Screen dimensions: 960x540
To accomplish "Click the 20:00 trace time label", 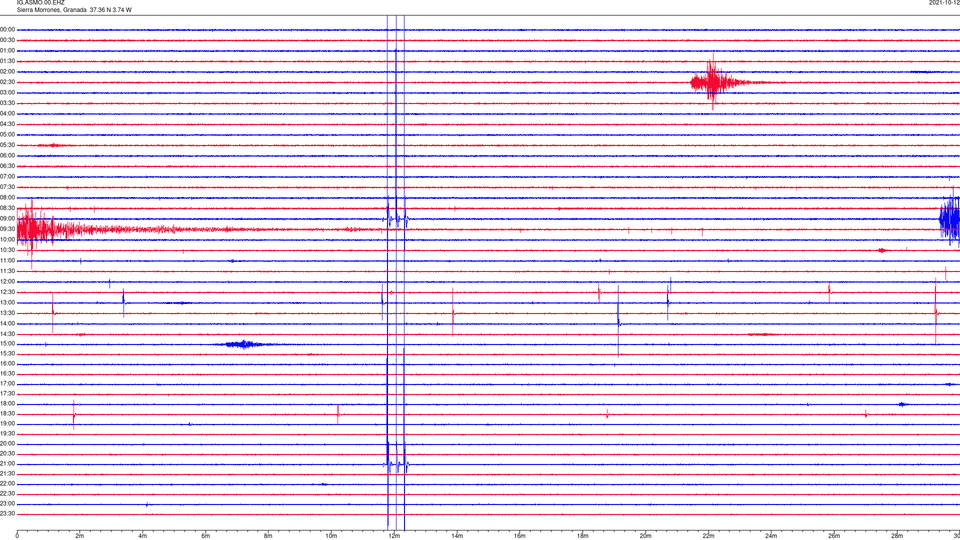I will click(x=7, y=444).
